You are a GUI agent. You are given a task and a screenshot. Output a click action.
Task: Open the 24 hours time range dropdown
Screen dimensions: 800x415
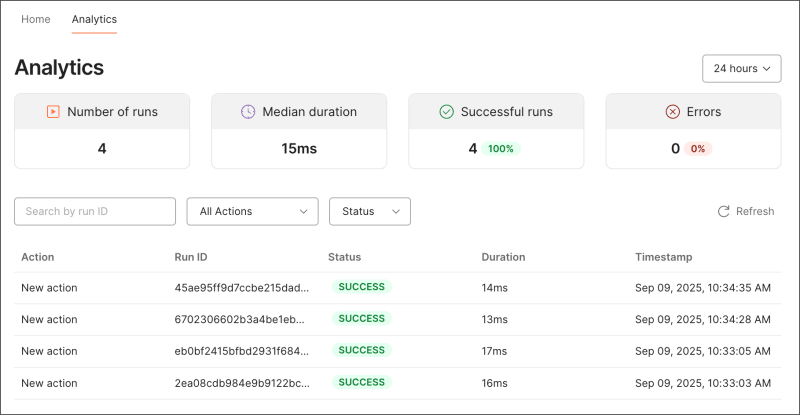click(742, 69)
